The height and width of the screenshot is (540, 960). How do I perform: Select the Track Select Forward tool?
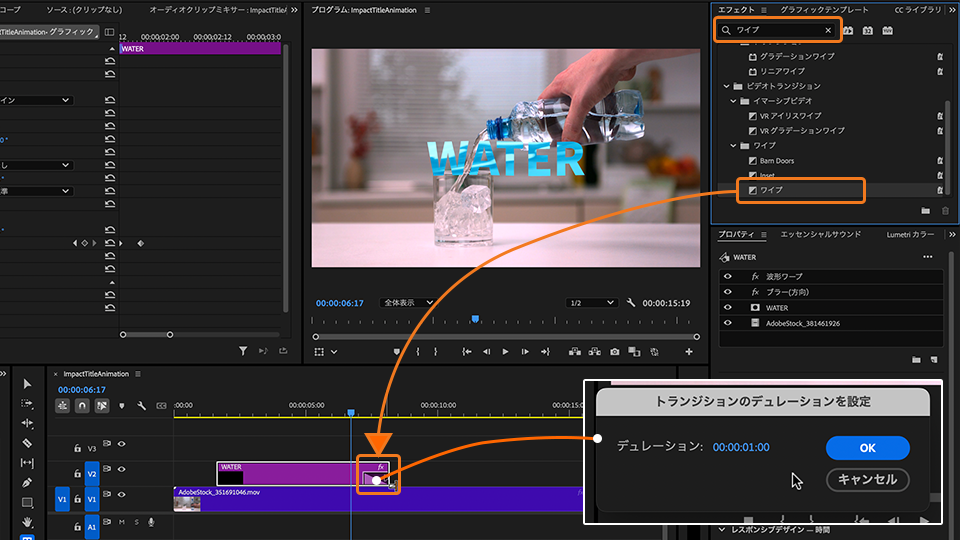click(27, 403)
